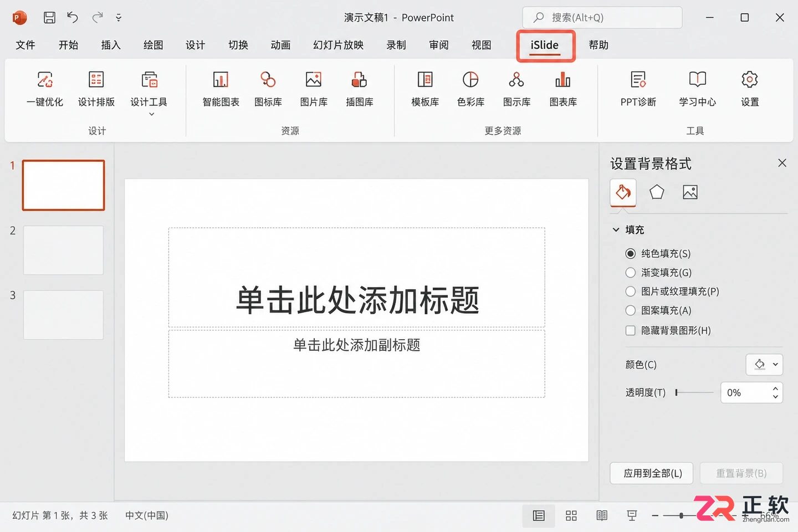
Task: Select the fill paint bucket tab
Action: pos(623,192)
